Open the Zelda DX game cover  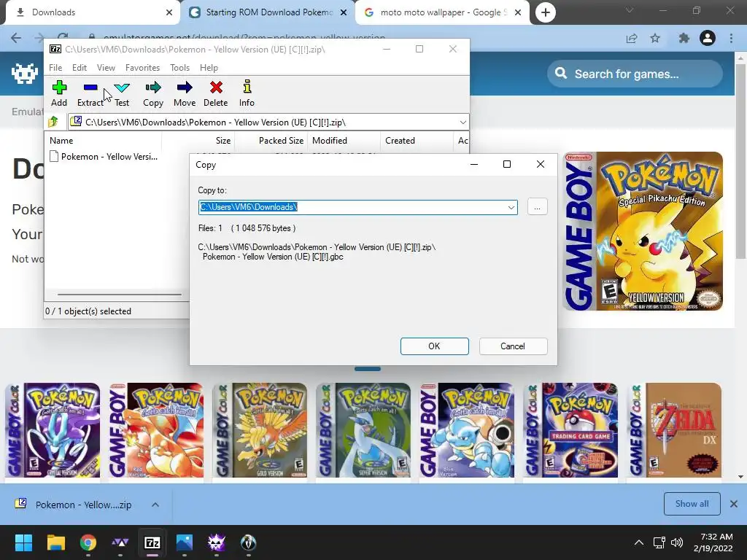(x=674, y=430)
